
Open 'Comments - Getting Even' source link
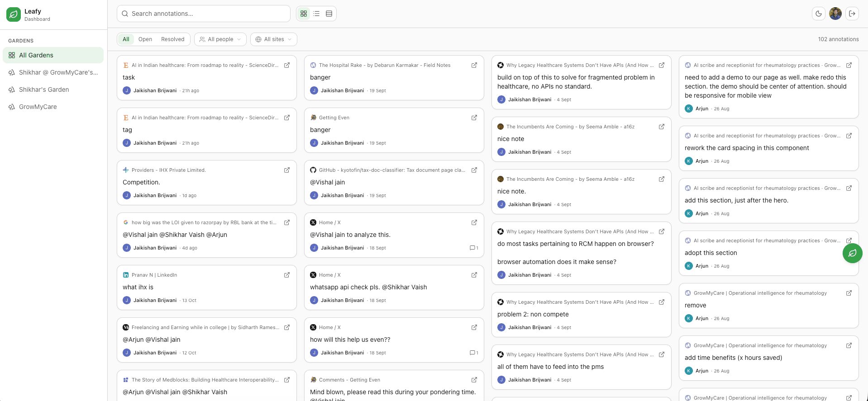point(349,380)
